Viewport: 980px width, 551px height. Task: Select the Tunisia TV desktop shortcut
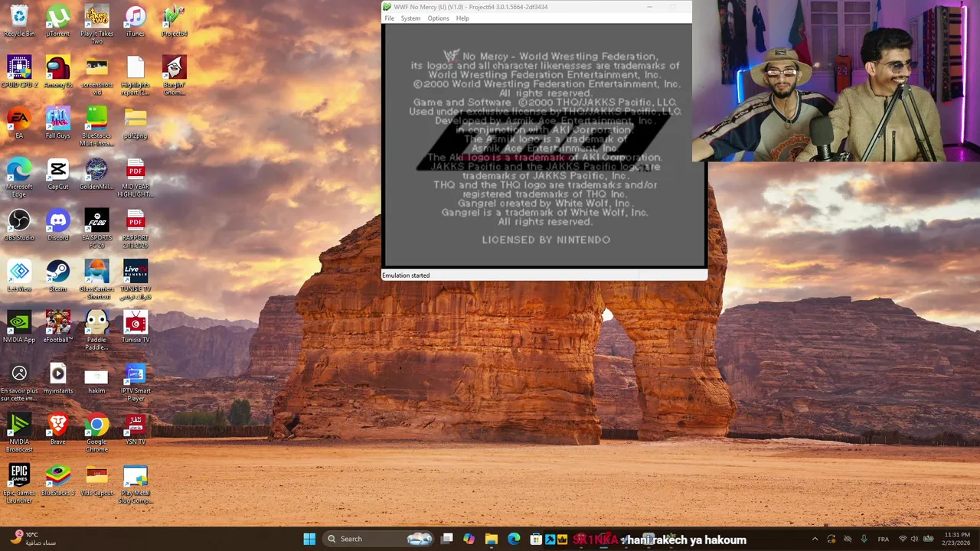tap(136, 327)
